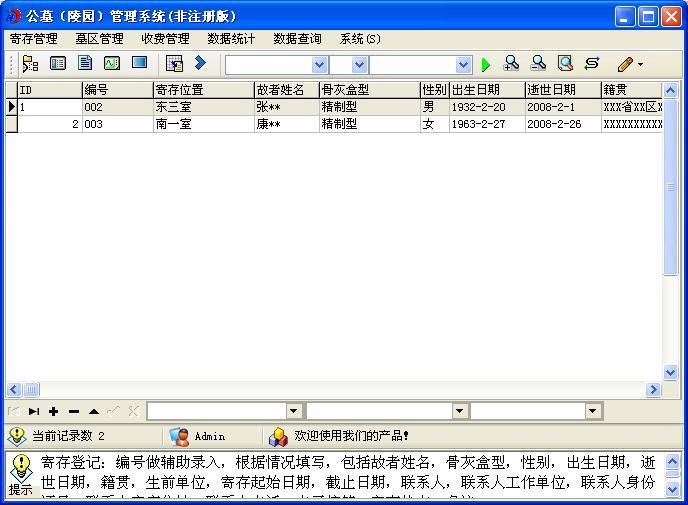Image resolution: width=688 pixels, height=505 pixels.
Task: Click the pencil edit tool icon
Action: (625, 65)
